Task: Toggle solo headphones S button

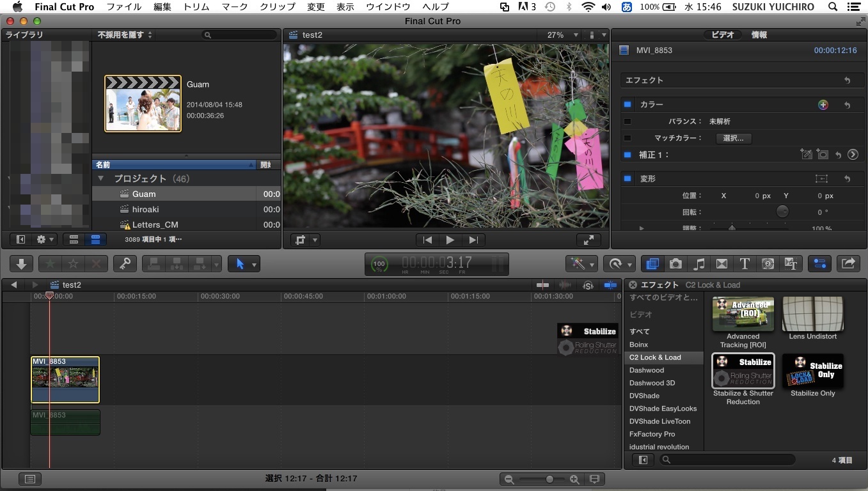Action: (x=588, y=285)
